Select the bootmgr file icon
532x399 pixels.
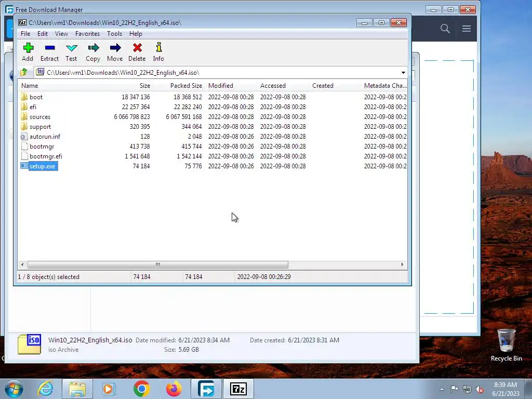pyautogui.click(x=24, y=146)
